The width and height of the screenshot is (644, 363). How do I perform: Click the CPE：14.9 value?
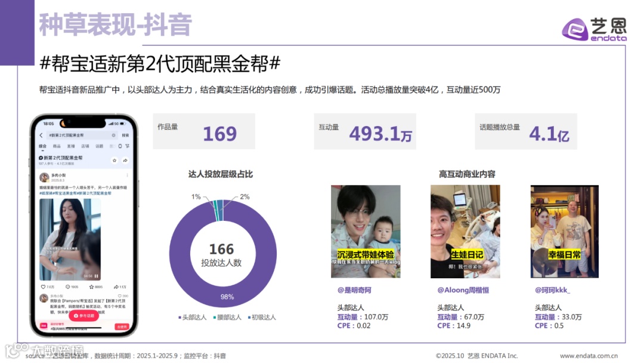(454, 325)
